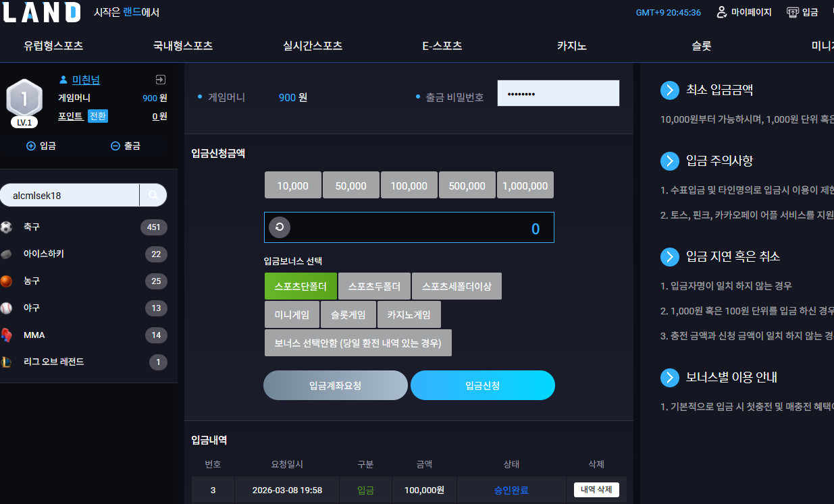834x504 pixels.
Task: Choose the 미니게임 bonus option
Action: (292, 314)
